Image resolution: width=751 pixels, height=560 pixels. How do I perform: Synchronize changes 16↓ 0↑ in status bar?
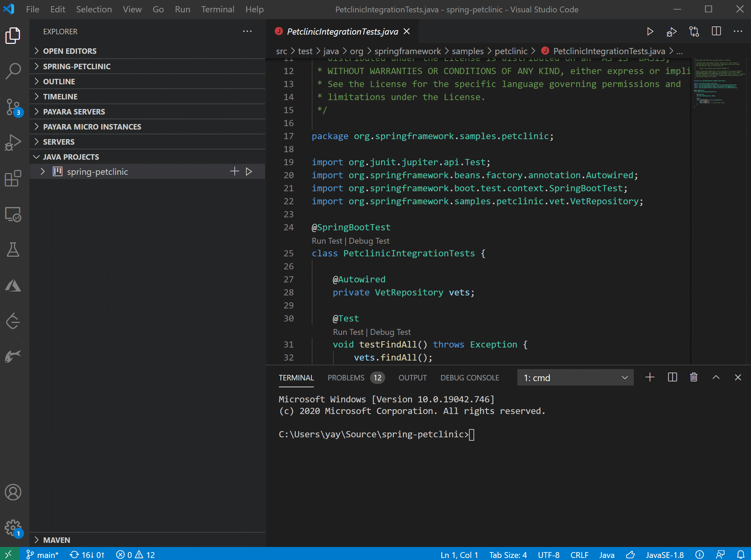[87, 555]
